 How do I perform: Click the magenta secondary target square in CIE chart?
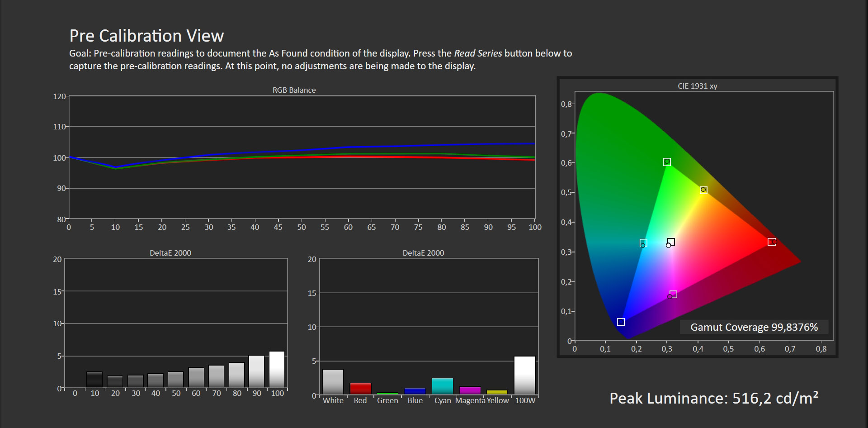click(673, 295)
